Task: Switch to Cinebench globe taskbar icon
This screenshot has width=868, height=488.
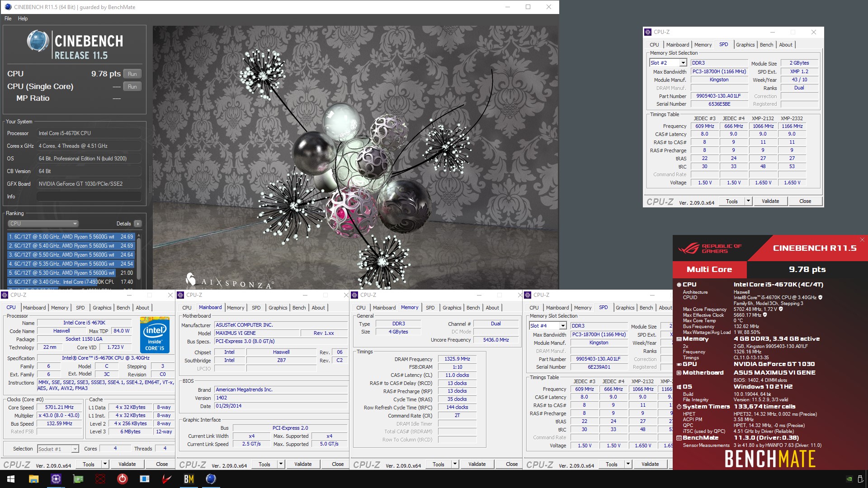Action: pos(211,479)
